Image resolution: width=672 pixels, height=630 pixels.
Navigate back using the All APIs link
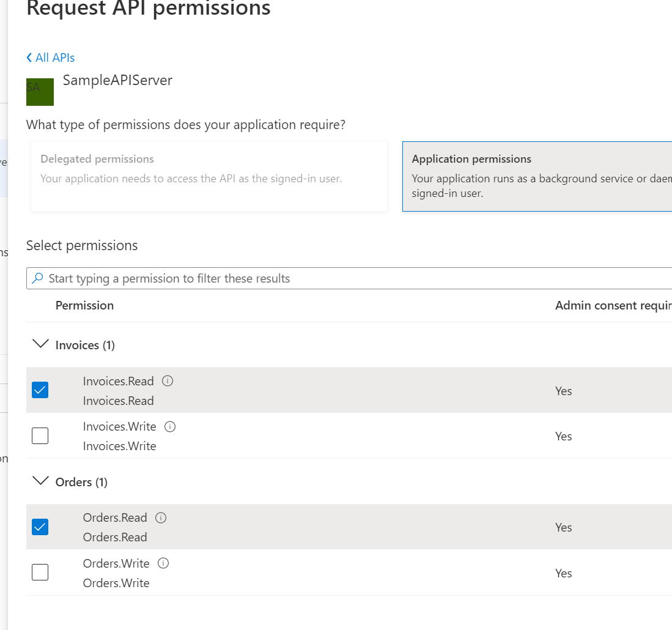[x=55, y=57]
